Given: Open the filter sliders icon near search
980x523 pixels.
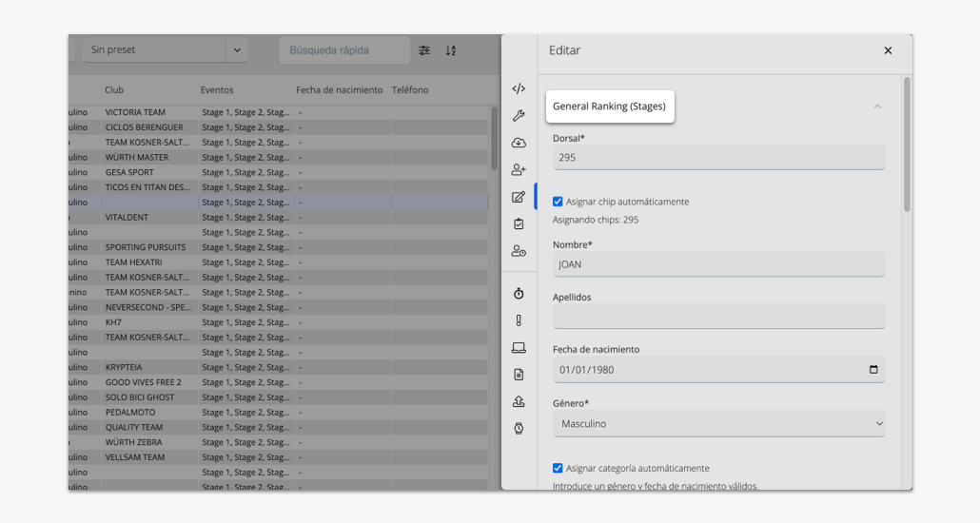Looking at the screenshot, I should (424, 50).
